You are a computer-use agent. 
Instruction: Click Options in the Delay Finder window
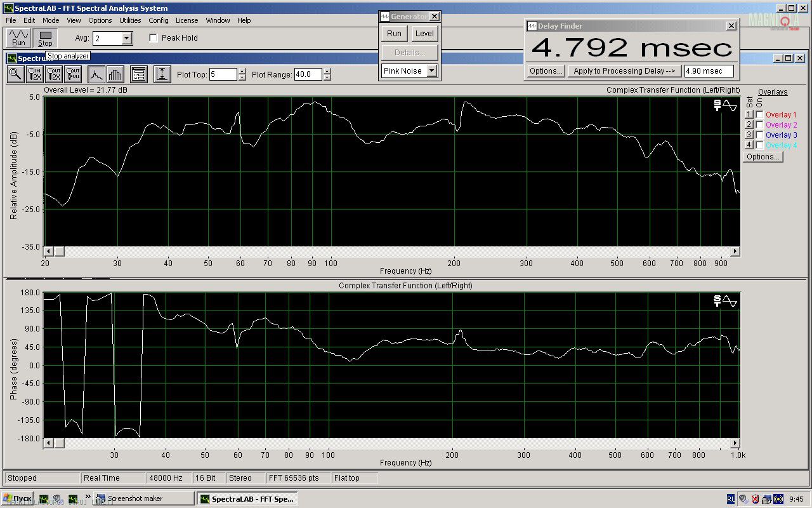546,71
